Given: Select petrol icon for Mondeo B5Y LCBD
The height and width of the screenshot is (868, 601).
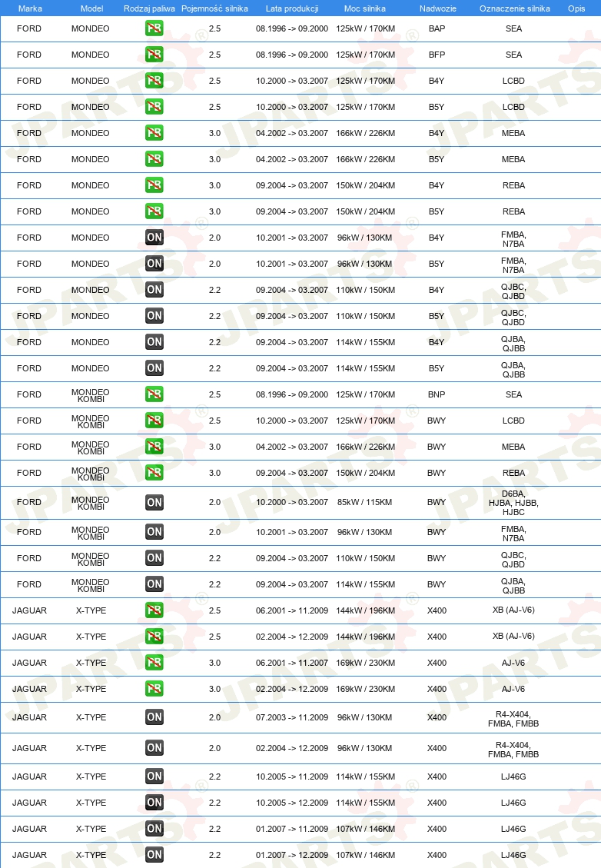Looking at the screenshot, I should pyautogui.click(x=154, y=106).
